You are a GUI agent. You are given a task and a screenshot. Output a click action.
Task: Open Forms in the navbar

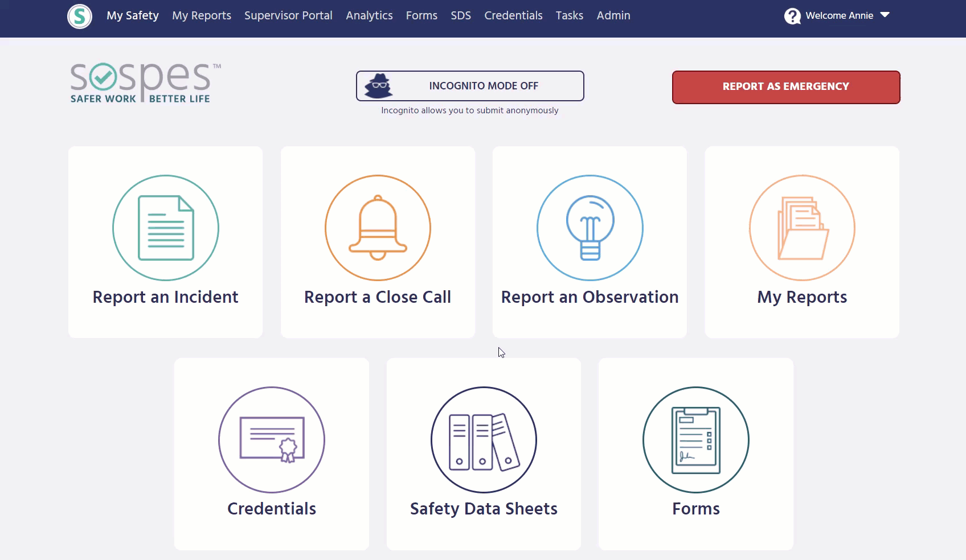pyautogui.click(x=421, y=15)
